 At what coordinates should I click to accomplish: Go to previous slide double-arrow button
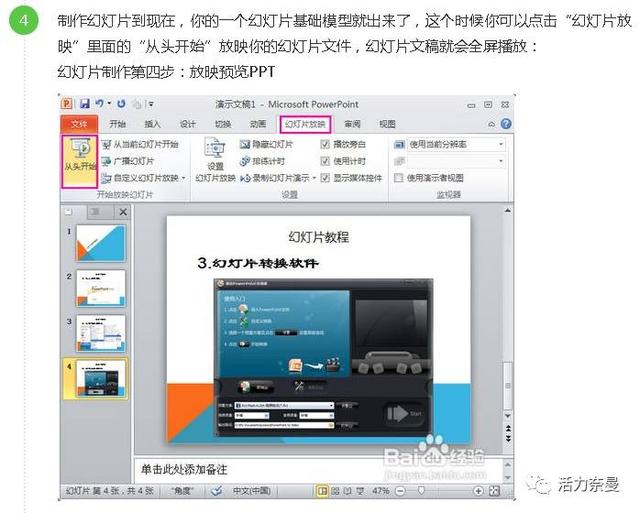pyautogui.click(x=508, y=428)
